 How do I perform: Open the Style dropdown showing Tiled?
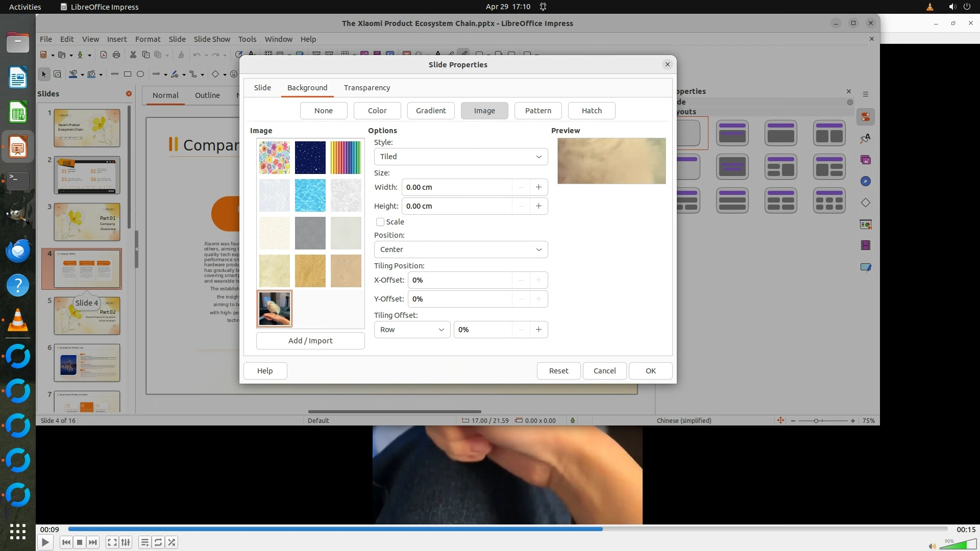click(x=460, y=157)
